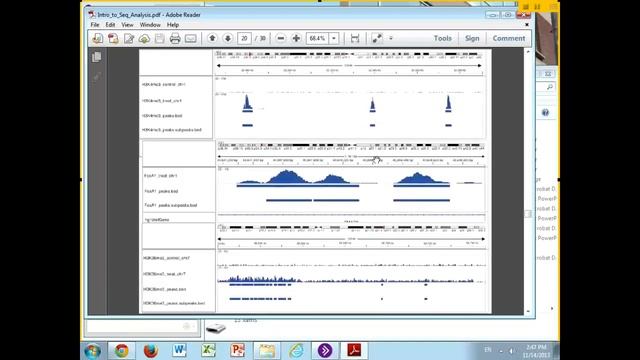Image resolution: width=640 pixels, height=360 pixels.
Task: Click the save to cloud icon
Action: (x=144, y=38)
